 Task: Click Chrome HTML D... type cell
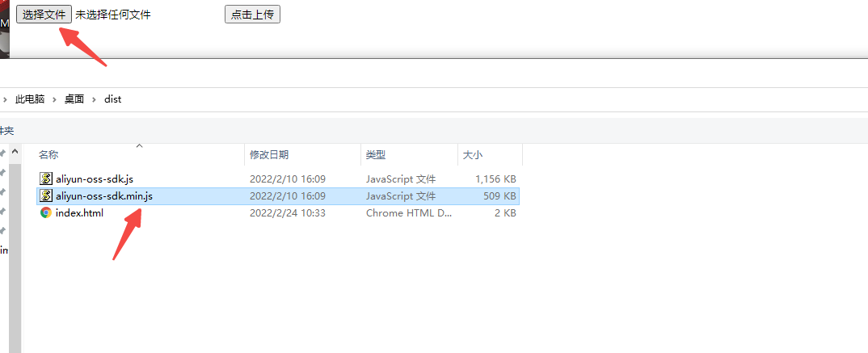409,213
